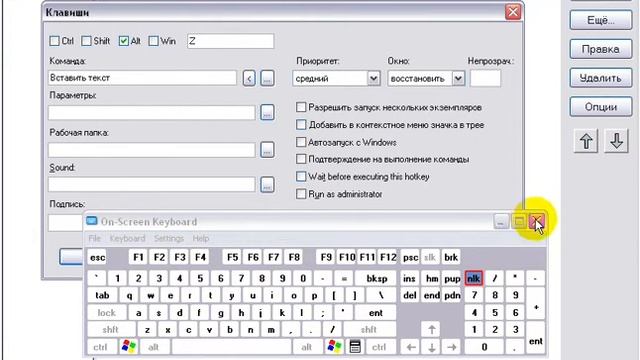The height and width of the screenshot is (360, 640).
Task: Click the On-Screen Keyboard title icon
Action: point(92,221)
